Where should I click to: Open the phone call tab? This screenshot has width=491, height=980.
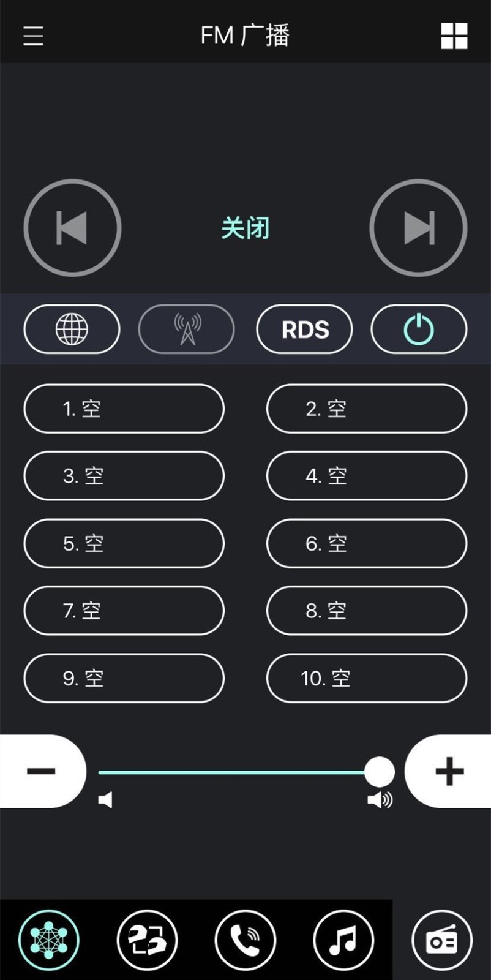coord(245,940)
